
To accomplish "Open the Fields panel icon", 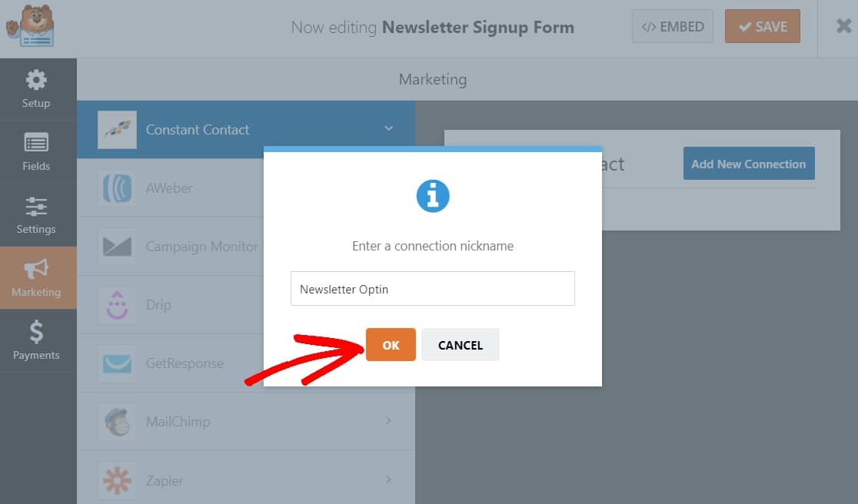I will pyautogui.click(x=36, y=144).
